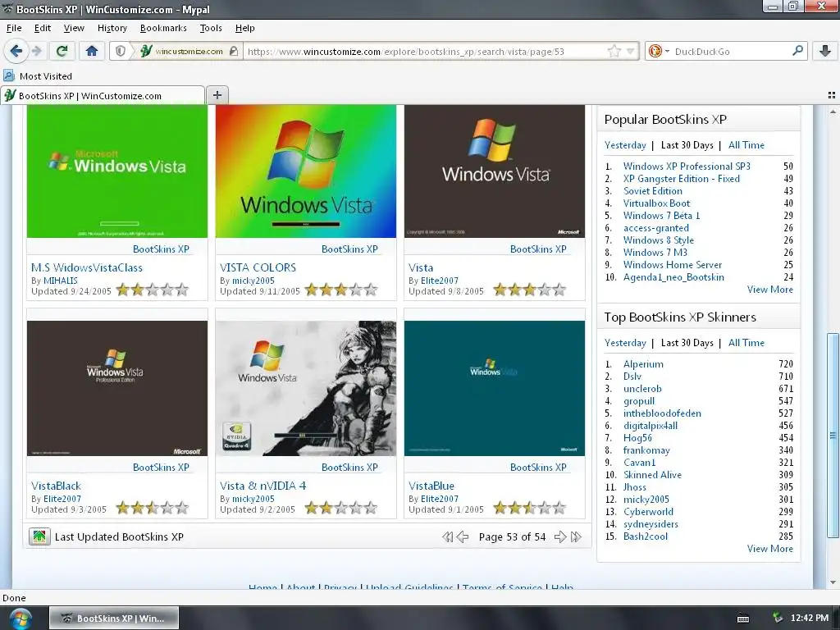Open skinner Bash2cool link
This screenshot has width=840, height=630.
[646, 536]
